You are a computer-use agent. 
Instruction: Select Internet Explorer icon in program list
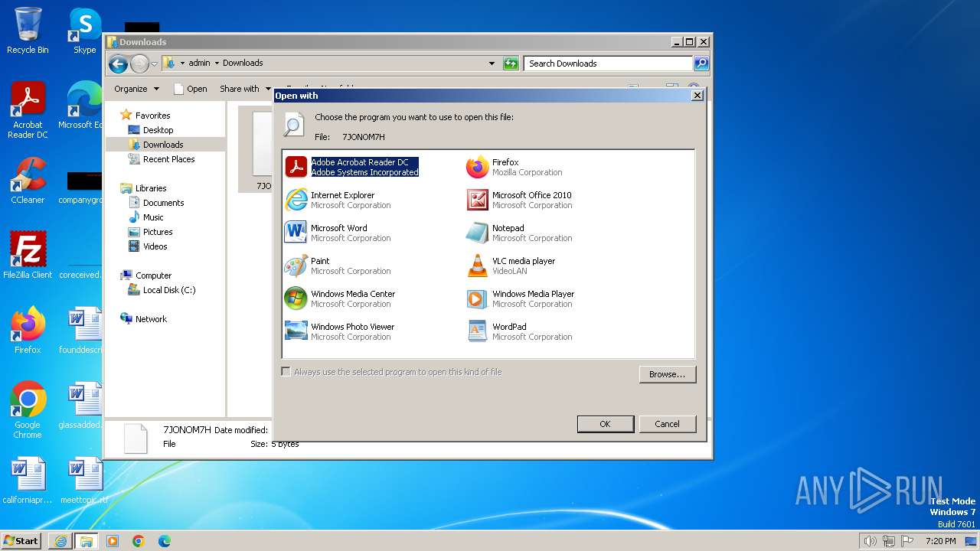tap(296, 200)
